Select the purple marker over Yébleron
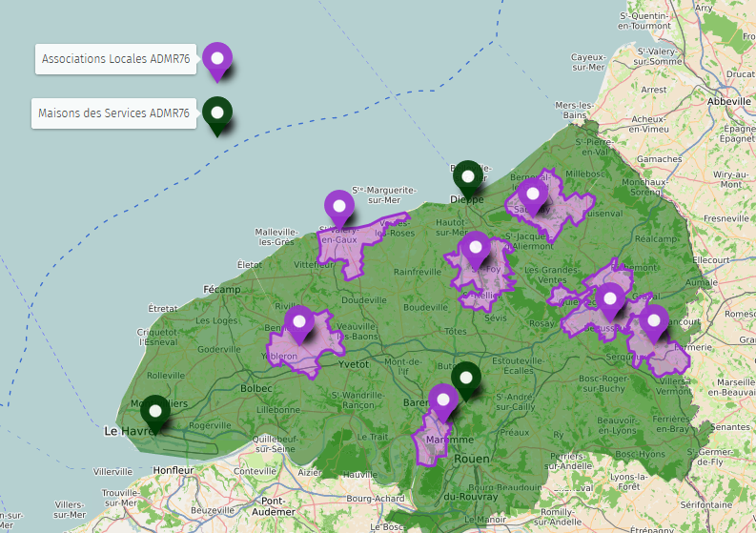This screenshot has width=756, height=533. 299,323
